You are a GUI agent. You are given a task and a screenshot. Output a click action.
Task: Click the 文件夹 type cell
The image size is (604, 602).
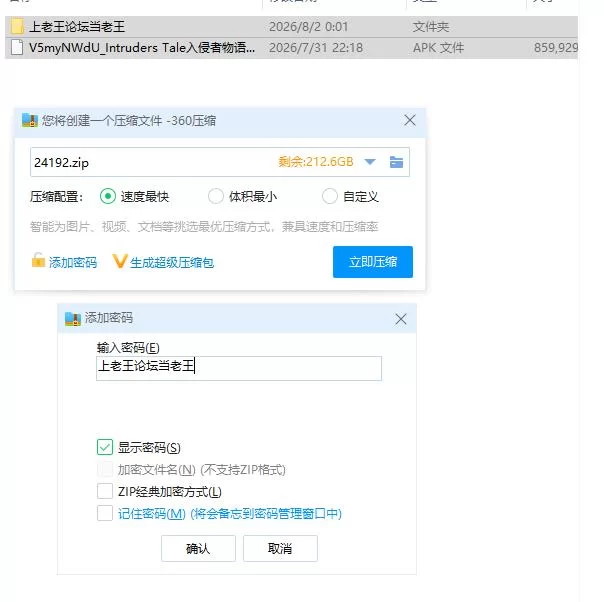coord(431,27)
